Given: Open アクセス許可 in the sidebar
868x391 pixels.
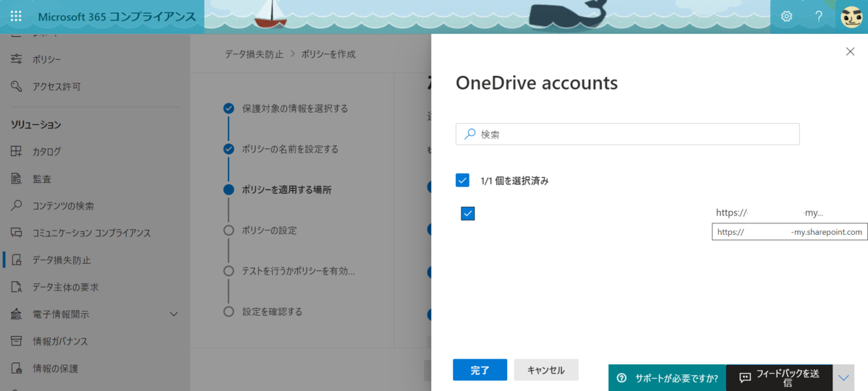Looking at the screenshot, I should (x=56, y=87).
